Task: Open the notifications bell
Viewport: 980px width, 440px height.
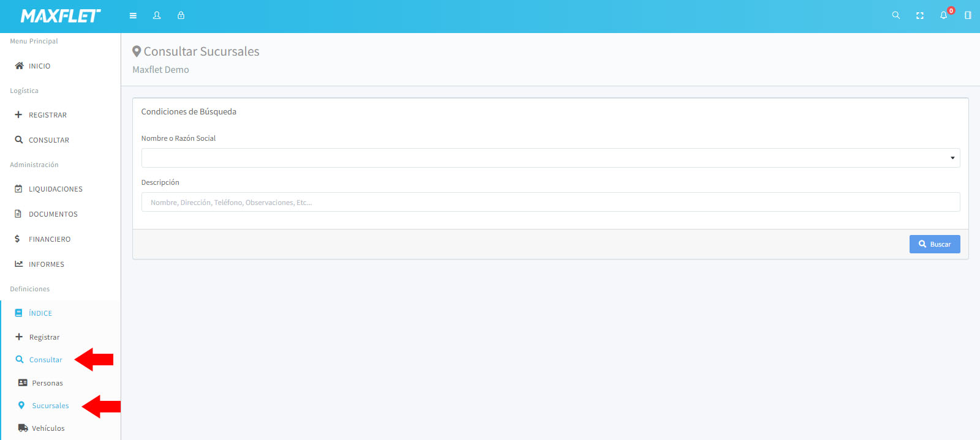Action: [x=944, y=16]
